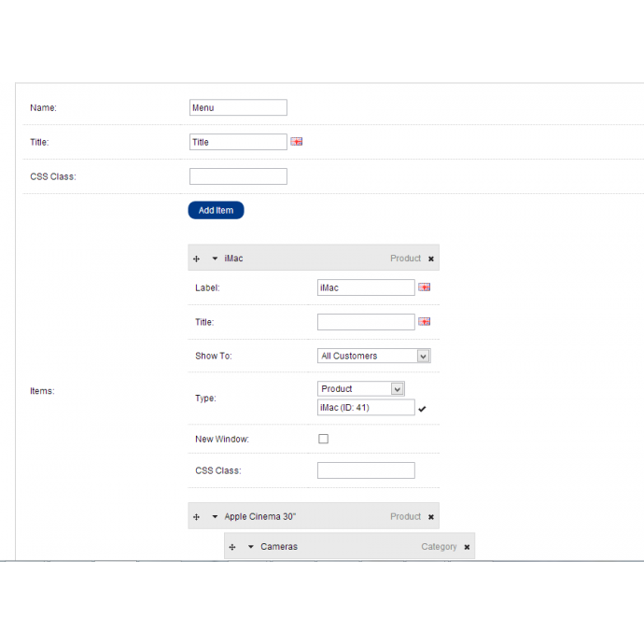Open the Show To All Customers dropdown
This screenshot has height=644, width=644.
coord(373,356)
